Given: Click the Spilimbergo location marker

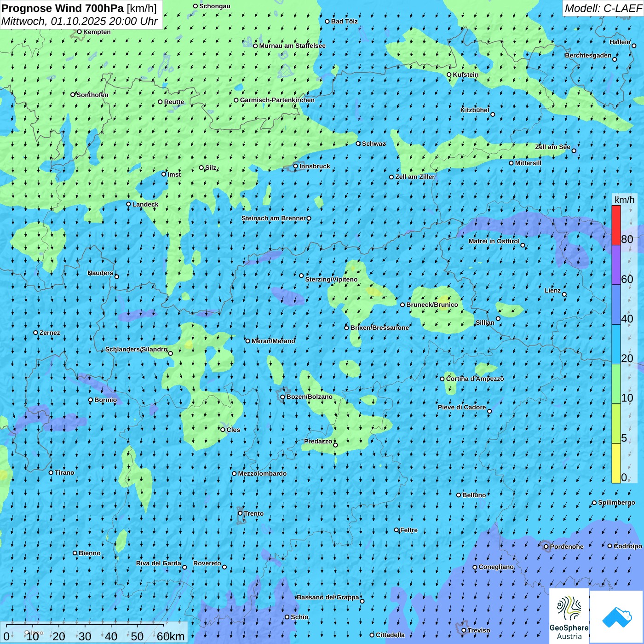Looking at the screenshot, I should (594, 503).
